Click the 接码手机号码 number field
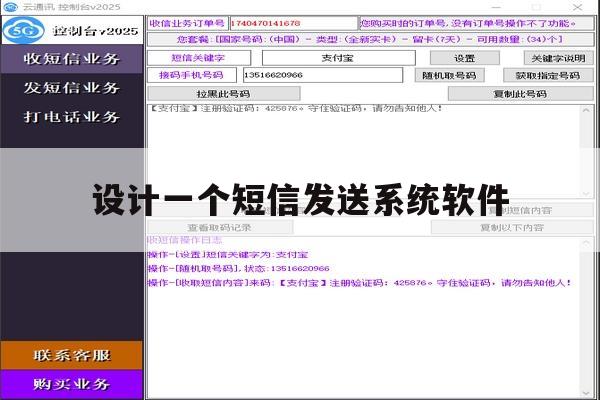Image resolution: width=600 pixels, height=400 pixels. point(323,75)
